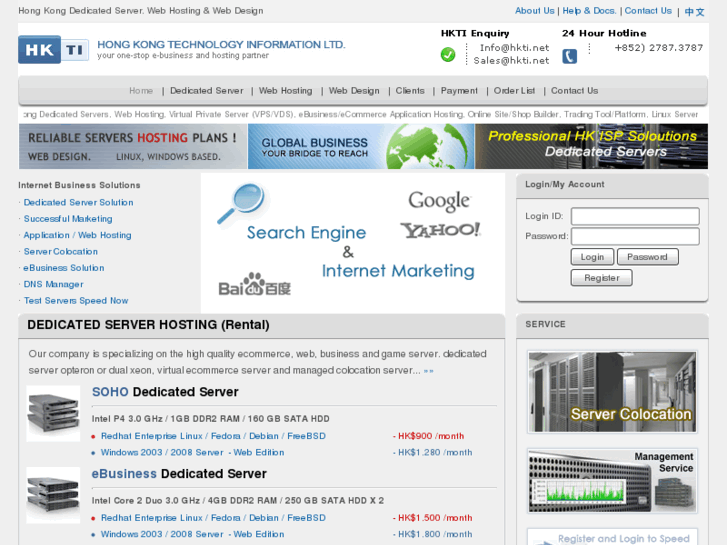Select eBusiness Redhat Enterprise Linux option
Image resolution: width=727 pixels, height=545 pixels.
pos(213,518)
